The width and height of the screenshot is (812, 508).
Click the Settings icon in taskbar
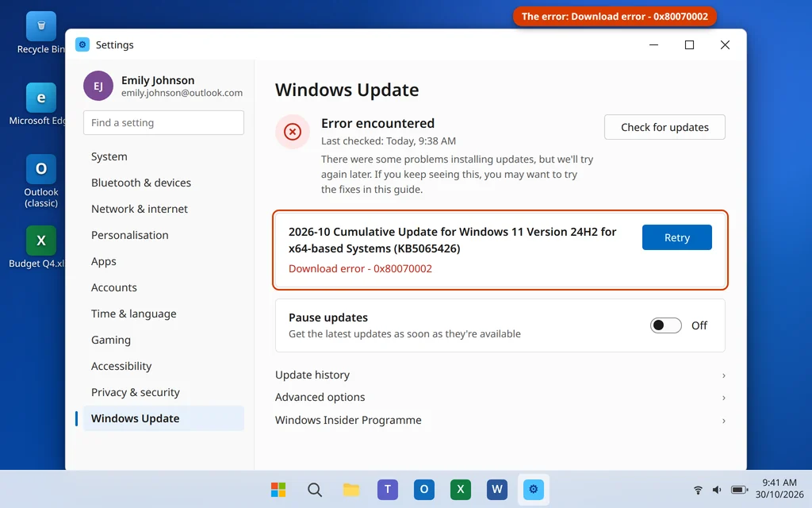[x=534, y=489]
